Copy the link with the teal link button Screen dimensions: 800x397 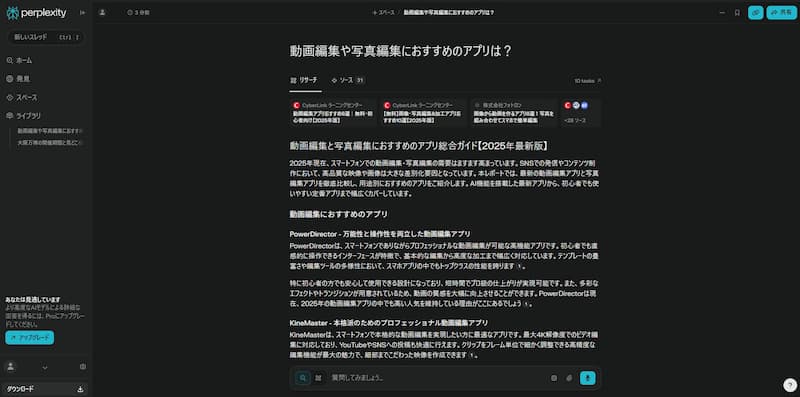(756, 13)
